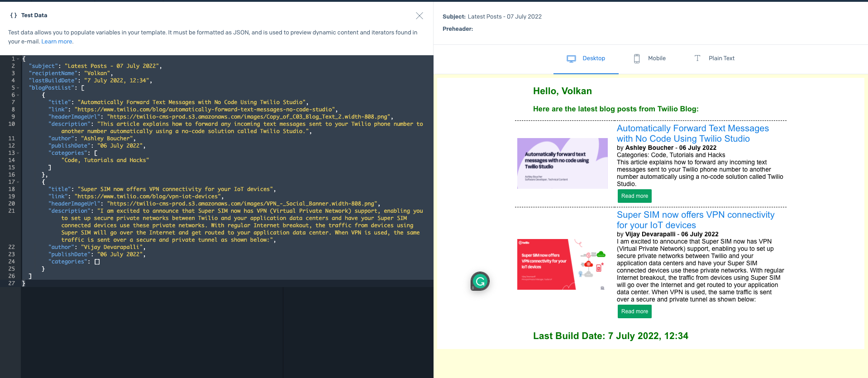This screenshot has width=868, height=378.
Task: Collapse blogPostList array at line 5
Action: click(18, 88)
